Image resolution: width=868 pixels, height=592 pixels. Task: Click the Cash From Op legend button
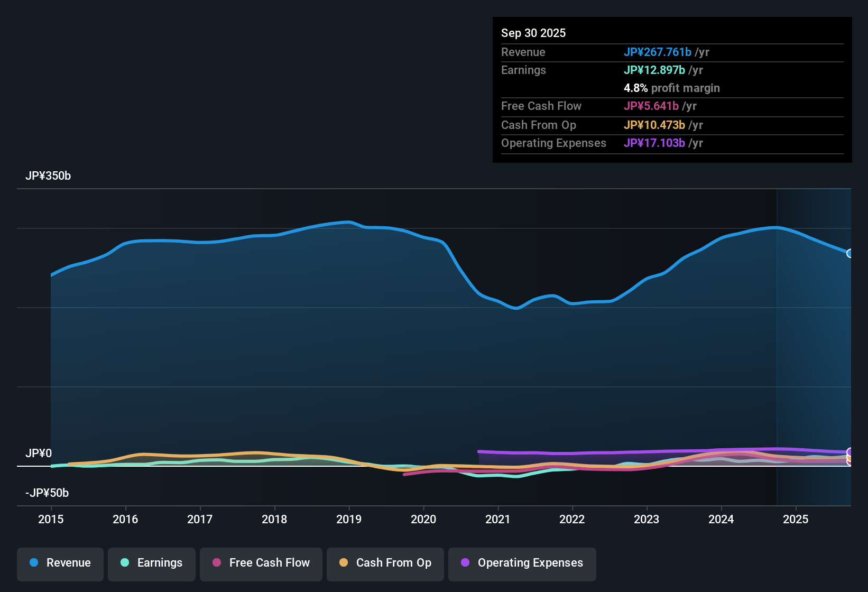385,564
